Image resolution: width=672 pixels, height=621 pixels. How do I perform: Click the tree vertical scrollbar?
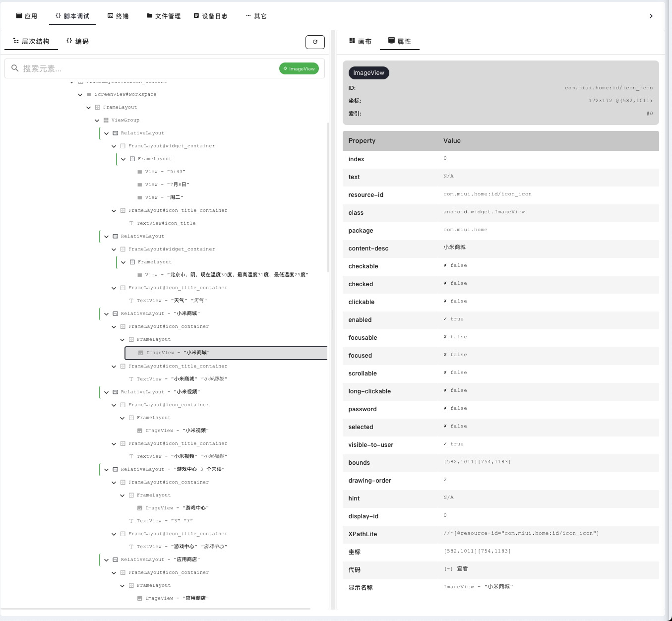328,197
